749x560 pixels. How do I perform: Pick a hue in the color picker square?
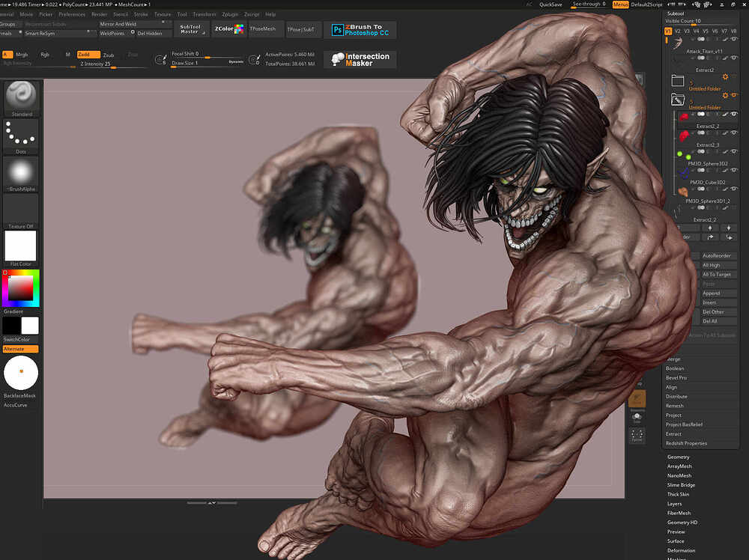pos(20,288)
